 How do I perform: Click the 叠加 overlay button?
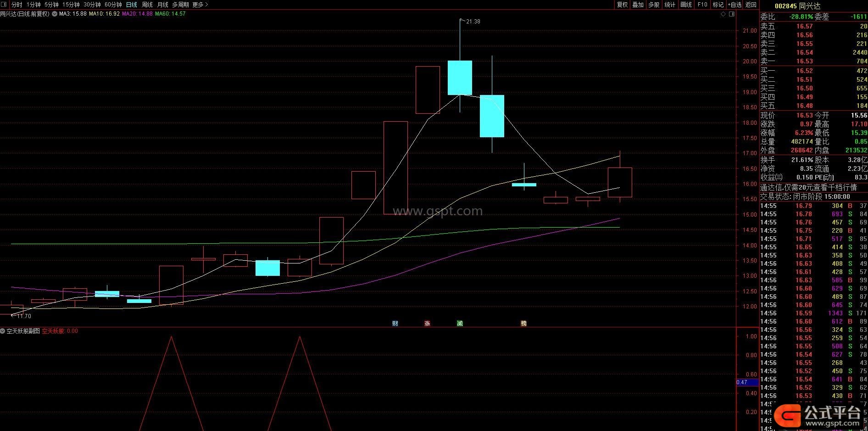(x=638, y=5)
